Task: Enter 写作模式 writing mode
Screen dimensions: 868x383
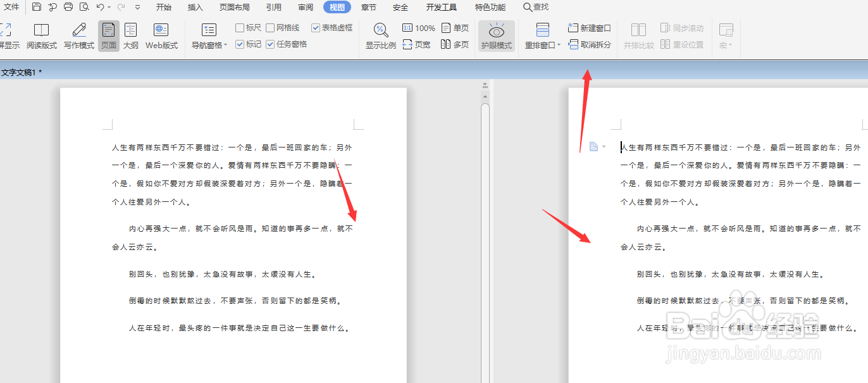Action: (78, 36)
